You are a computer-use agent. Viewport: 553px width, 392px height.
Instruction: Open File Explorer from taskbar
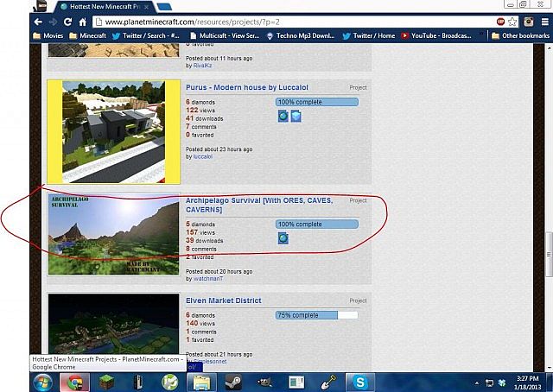201,383
